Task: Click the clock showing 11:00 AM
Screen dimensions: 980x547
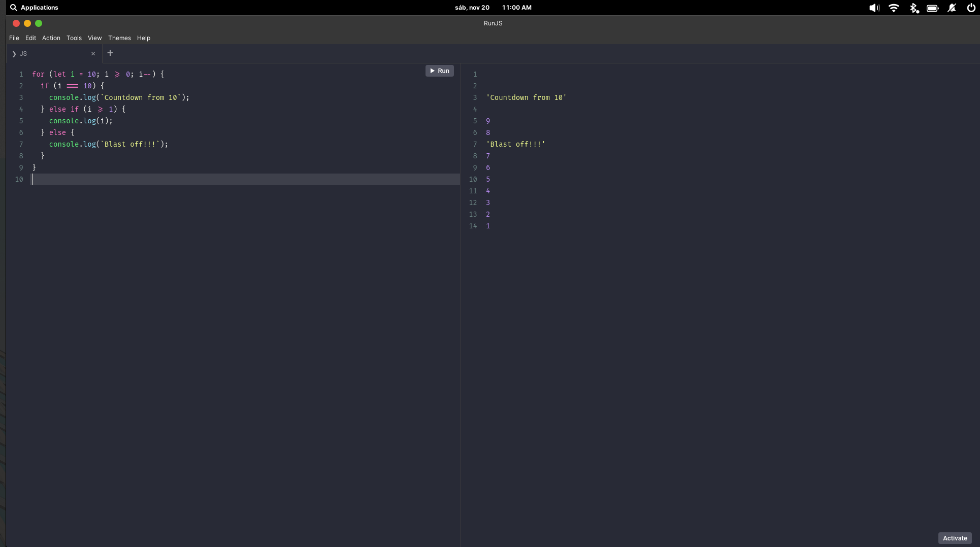Action: pos(516,7)
